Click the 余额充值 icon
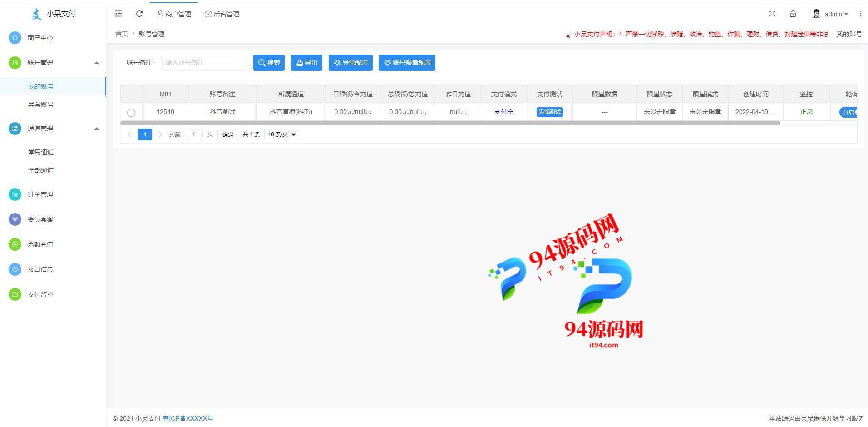Viewport: 868px width, 427px height. click(x=15, y=244)
